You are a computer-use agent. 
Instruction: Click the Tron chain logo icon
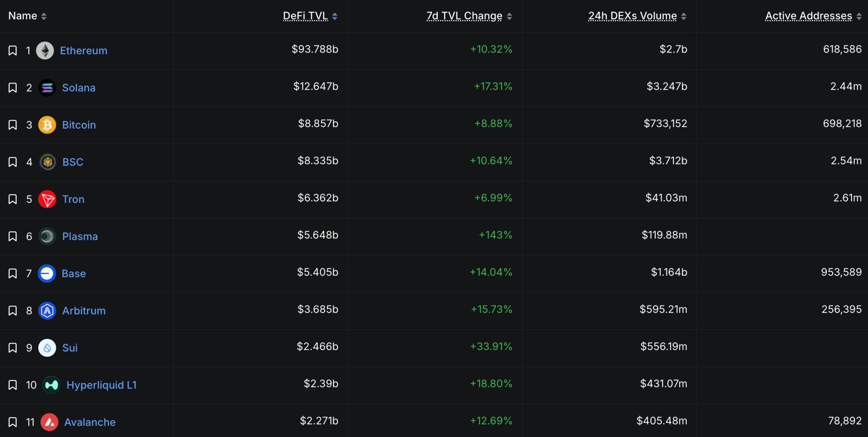[x=47, y=199]
